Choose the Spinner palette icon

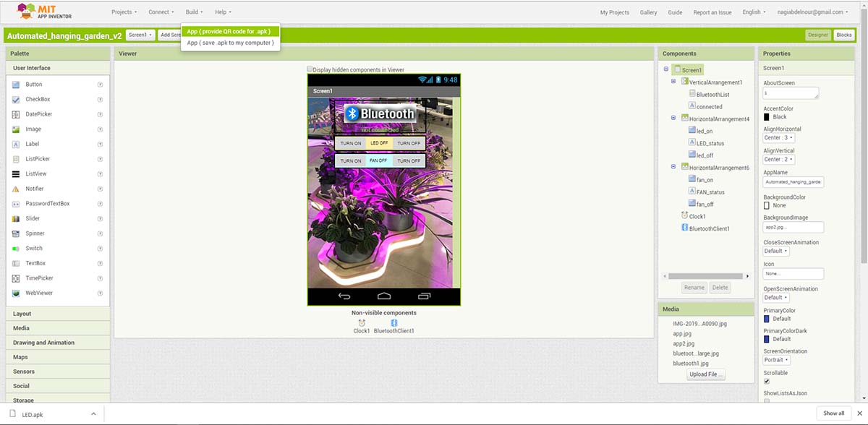pos(17,233)
